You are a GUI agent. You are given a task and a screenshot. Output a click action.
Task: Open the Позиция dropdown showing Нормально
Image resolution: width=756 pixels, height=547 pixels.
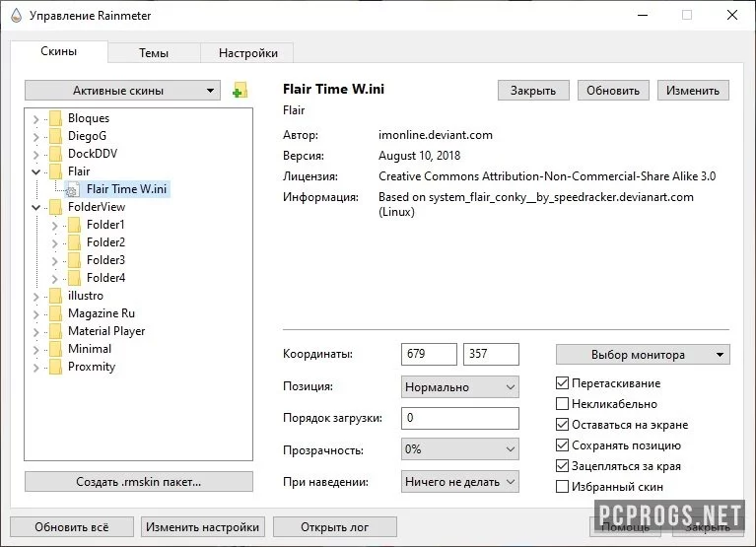coord(460,387)
